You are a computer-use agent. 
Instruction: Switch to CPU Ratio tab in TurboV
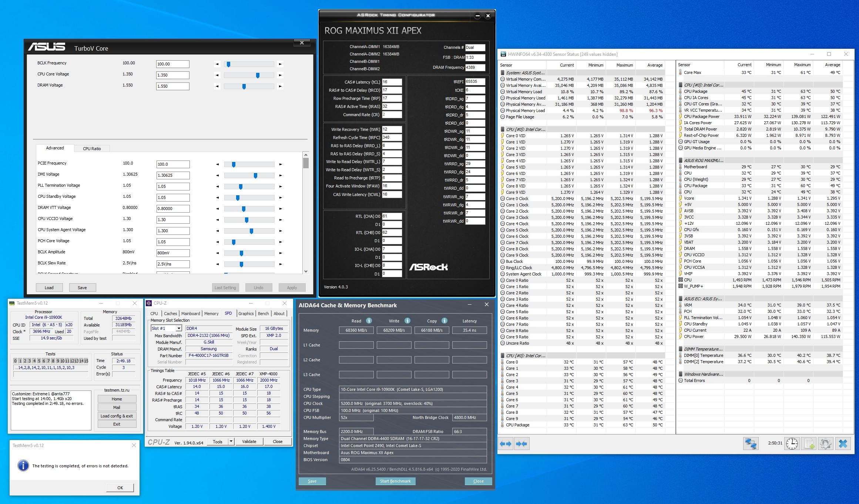tap(91, 148)
